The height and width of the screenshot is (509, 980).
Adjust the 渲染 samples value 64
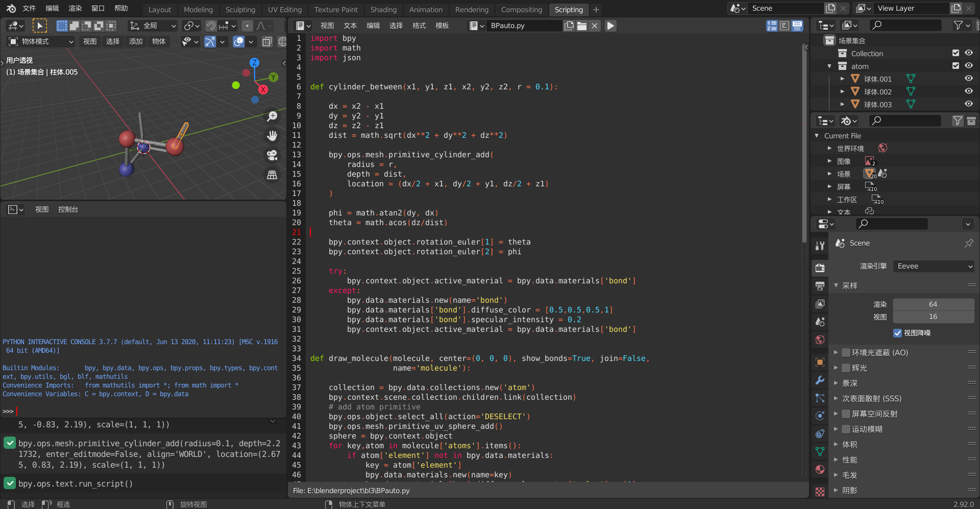(x=933, y=304)
